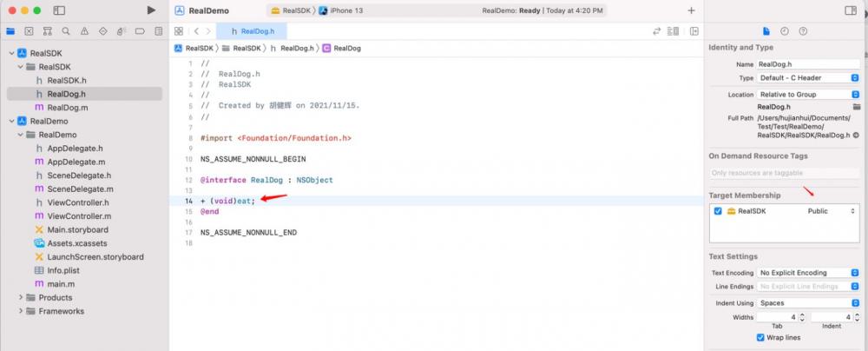Open the Issue navigator warning icon

pyautogui.click(x=84, y=31)
